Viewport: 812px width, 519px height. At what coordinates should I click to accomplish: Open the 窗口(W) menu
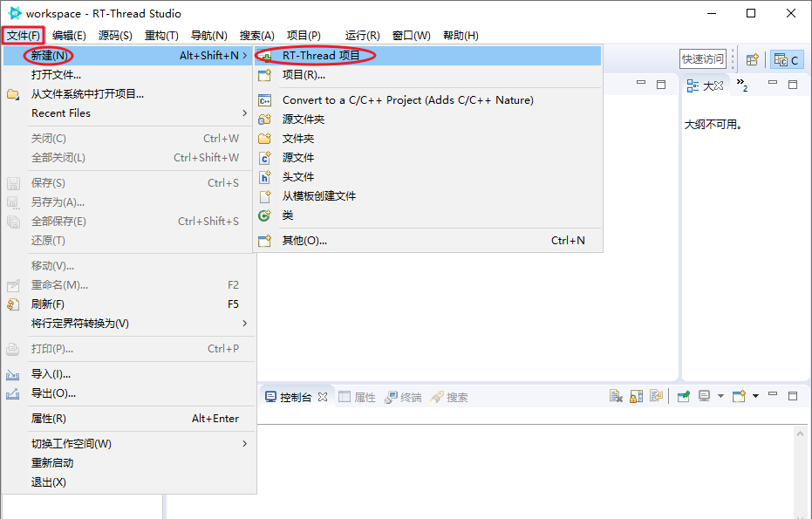[x=411, y=35]
